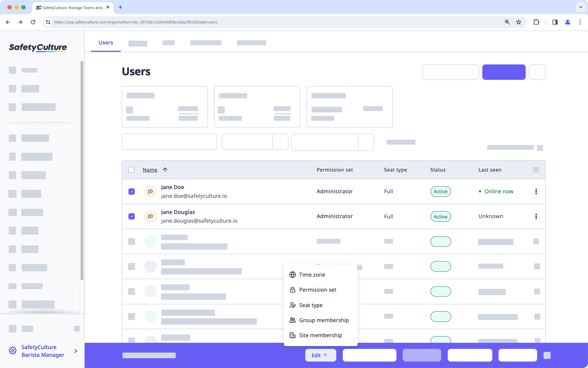Open Jane Doe's three-dot row actions menu
The width and height of the screenshot is (588, 368).
(x=536, y=192)
